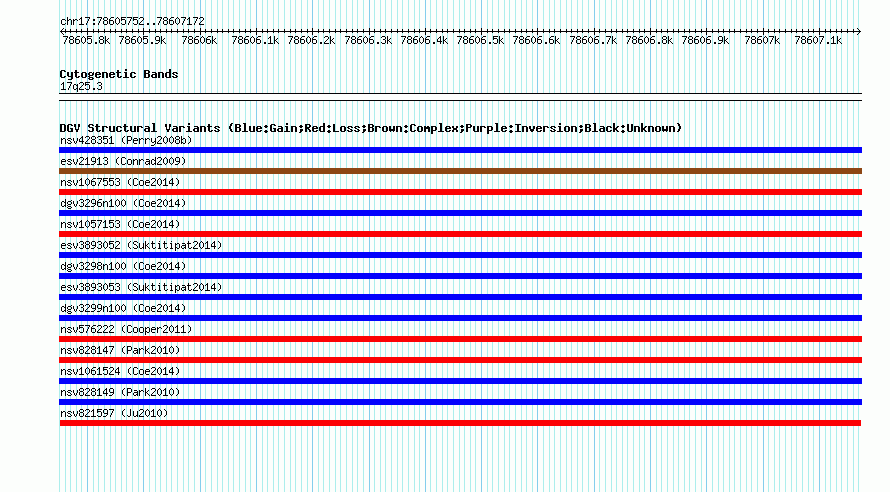Click the brown complex bar for esv21913
Viewport: 890px width, 492px height.
point(460,171)
